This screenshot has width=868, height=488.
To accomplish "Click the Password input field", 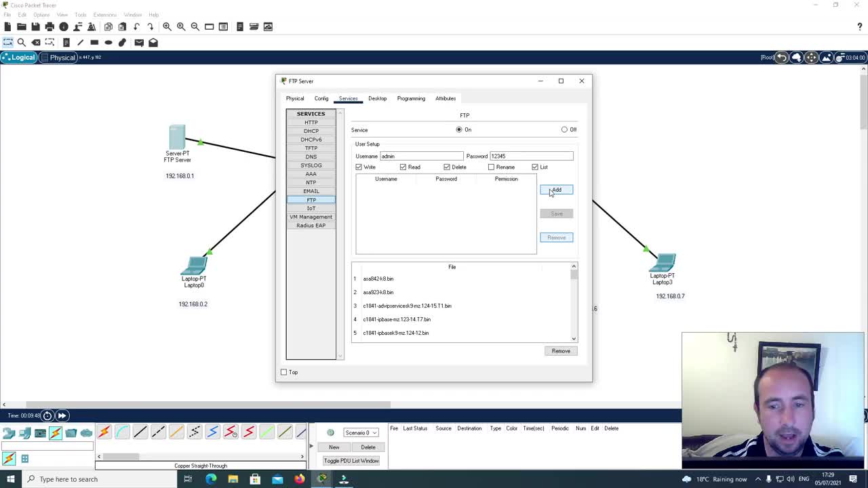I will click(x=531, y=156).
